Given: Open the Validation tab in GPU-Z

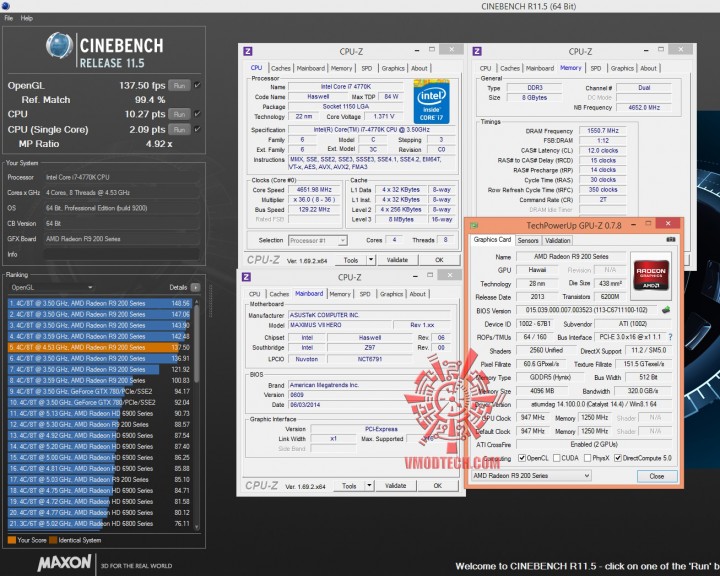Looking at the screenshot, I should (x=557, y=240).
